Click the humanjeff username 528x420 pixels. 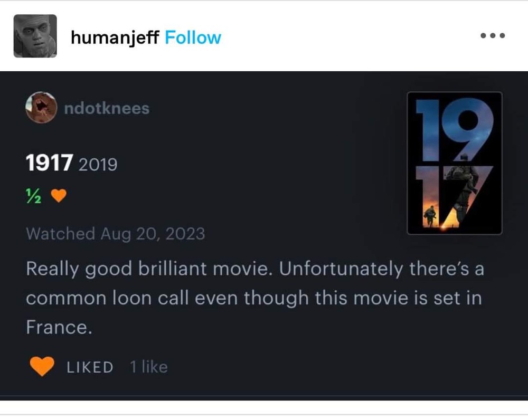pyautogui.click(x=115, y=37)
